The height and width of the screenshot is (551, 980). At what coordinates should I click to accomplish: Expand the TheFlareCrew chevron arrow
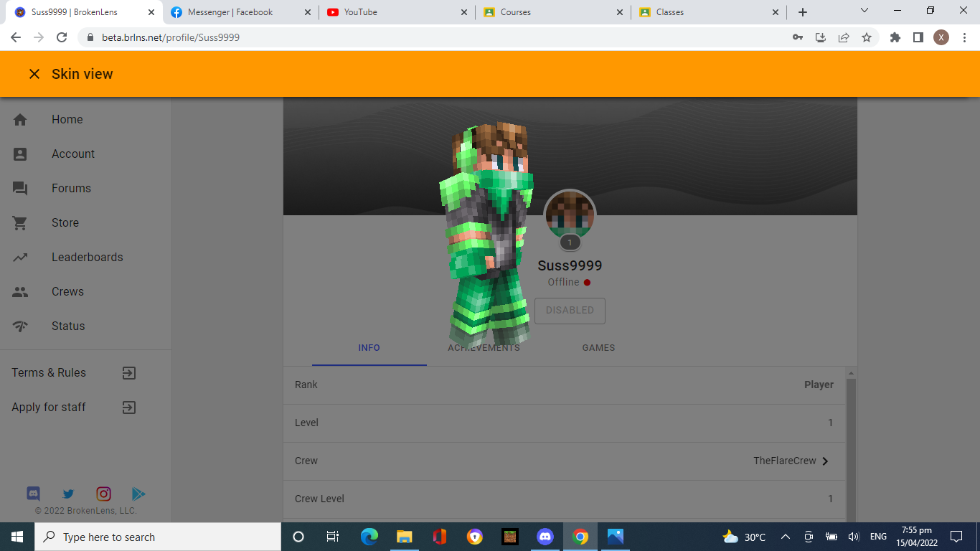point(825,461)
